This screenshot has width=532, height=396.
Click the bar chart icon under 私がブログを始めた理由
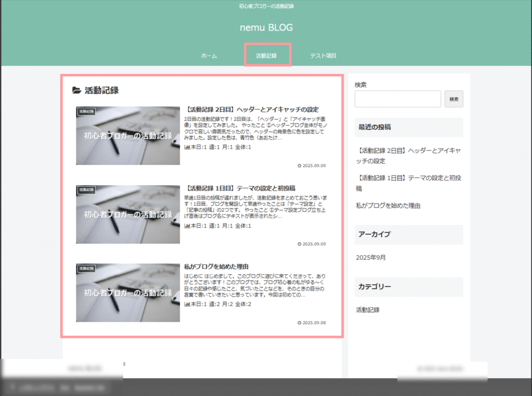[x=187, y=304]
